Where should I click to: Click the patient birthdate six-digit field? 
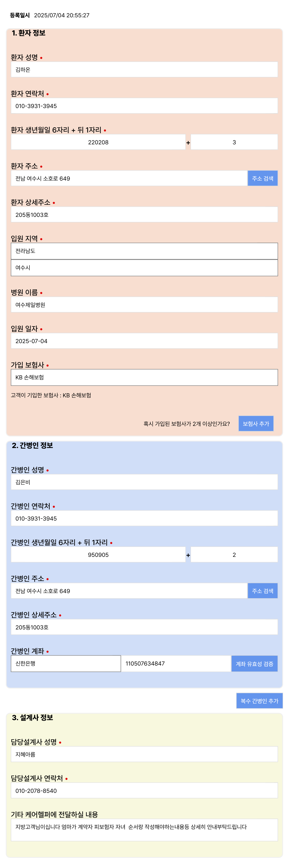[x=98, y=142]
